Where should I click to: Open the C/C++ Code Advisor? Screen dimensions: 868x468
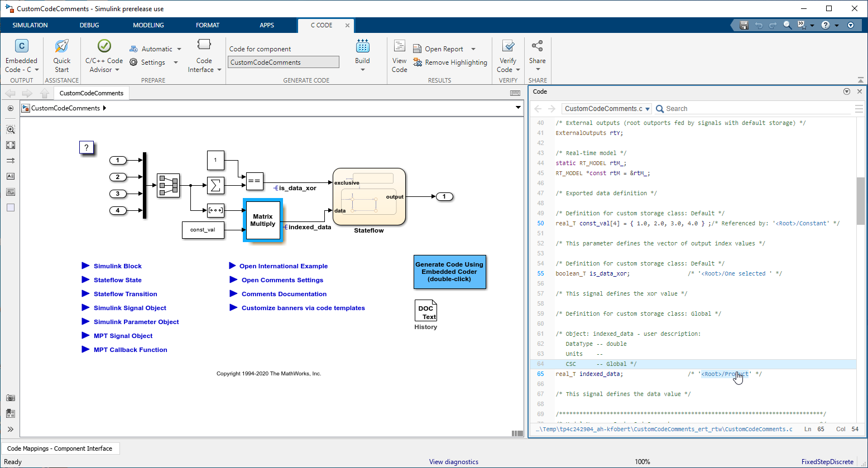[104, 47]
